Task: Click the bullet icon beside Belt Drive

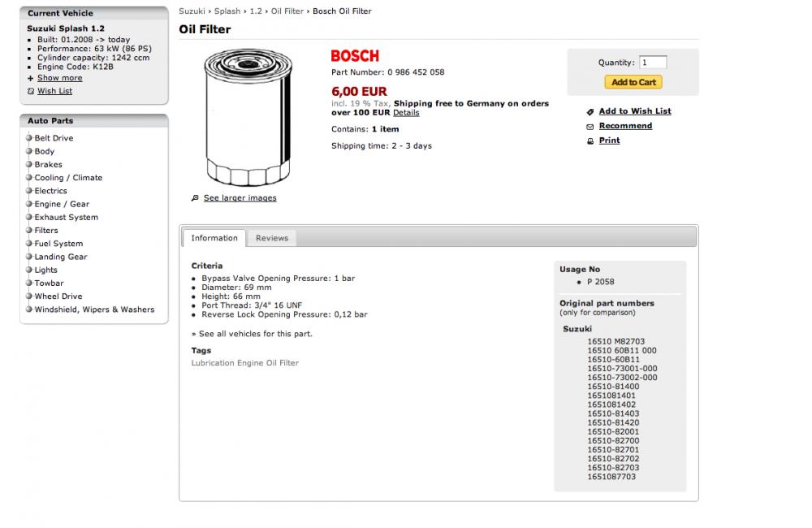Action: (x=29, y=138)
